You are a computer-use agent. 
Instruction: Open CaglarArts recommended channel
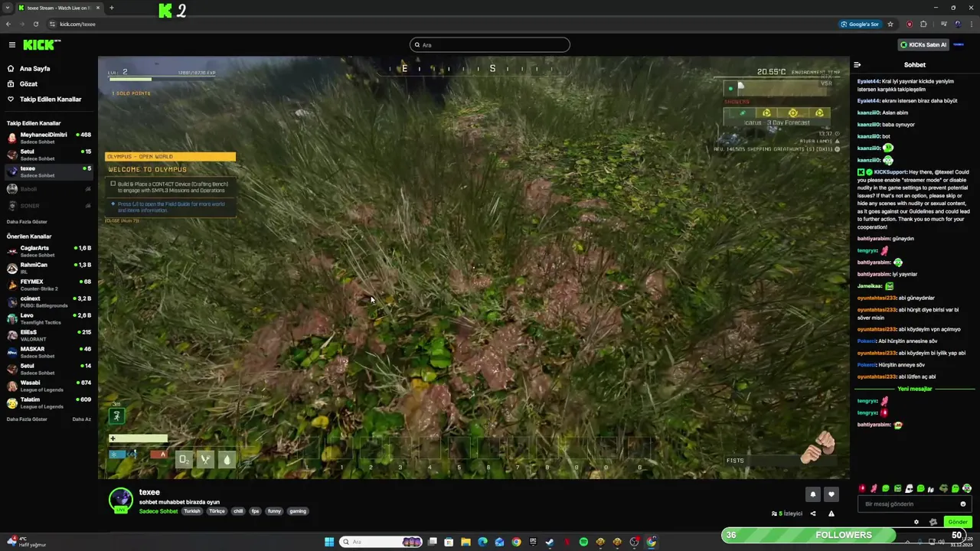[x=49, y=251]
